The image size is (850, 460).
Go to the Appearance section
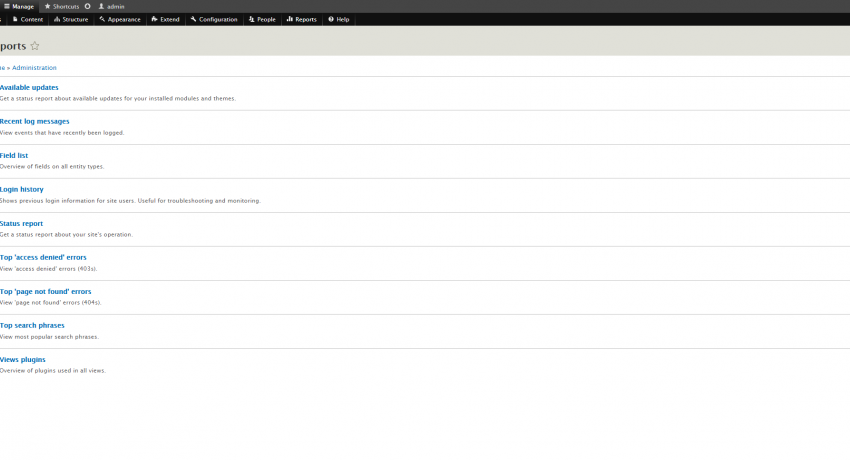click(x=120, y=20)
